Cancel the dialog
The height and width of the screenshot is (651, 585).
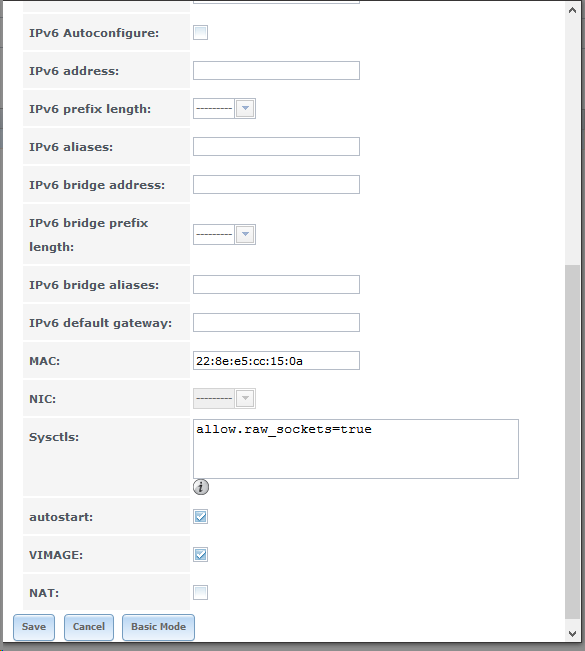[x=89, y=627]
